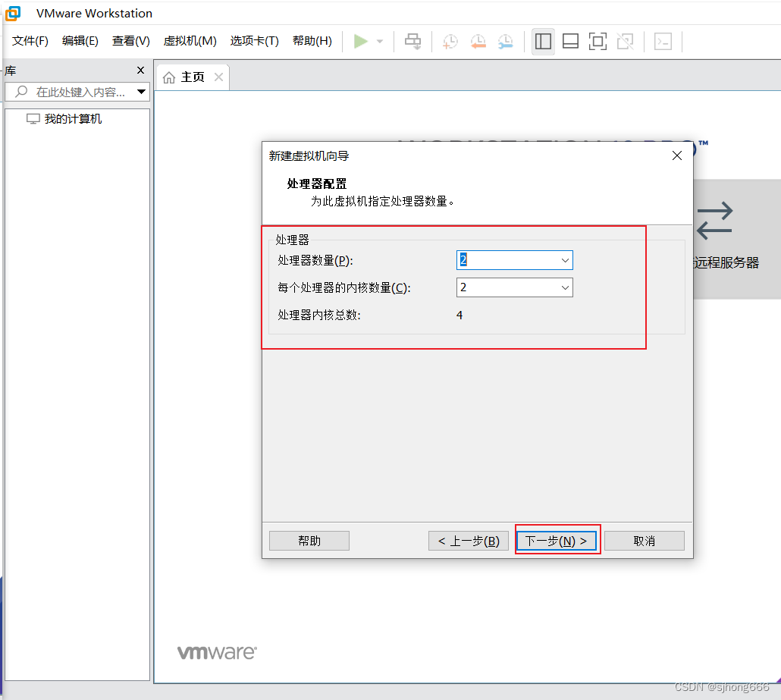Viewport: 781px width, 700px height.
Task: Open the power options dropdown arrow
Action: tap(380, 42)
